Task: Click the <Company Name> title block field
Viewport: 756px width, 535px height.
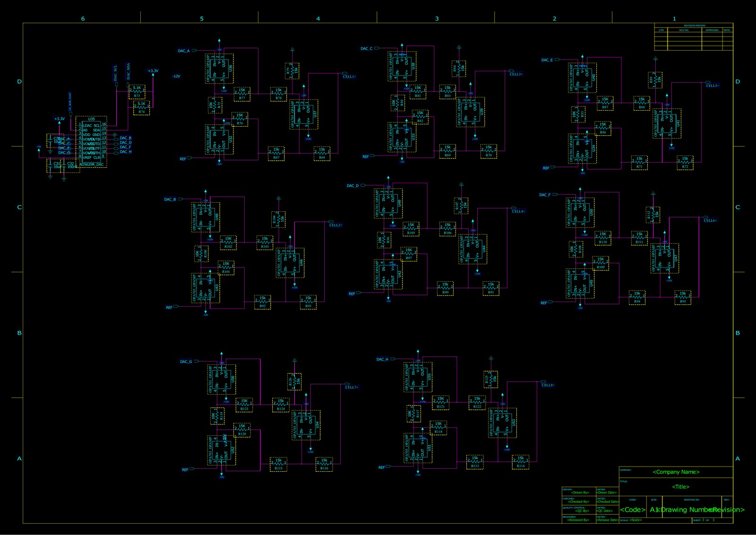Action: pos(676,472)
